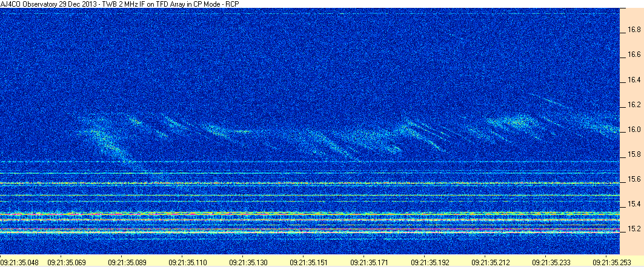
Task: Select the 16.2 frequency axis label
Action: pyautogui.click(x=634, y=105)
